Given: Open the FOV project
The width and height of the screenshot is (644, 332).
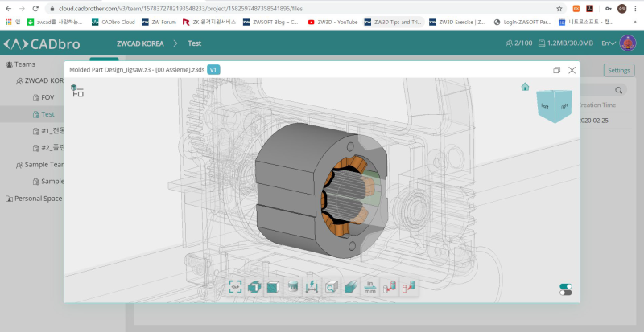Looking at the screenshot, I should pos(43,98).
